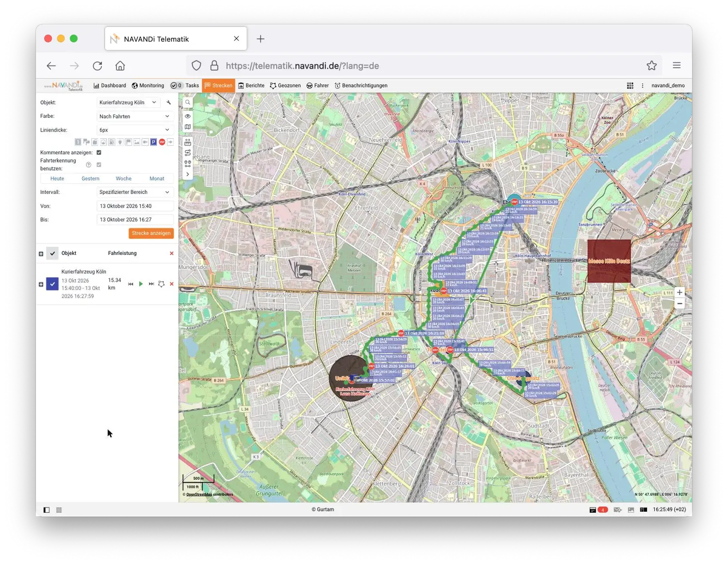Toggle the filling station marker icon
This screenshot has height=564, width=728.
(111, 142)
